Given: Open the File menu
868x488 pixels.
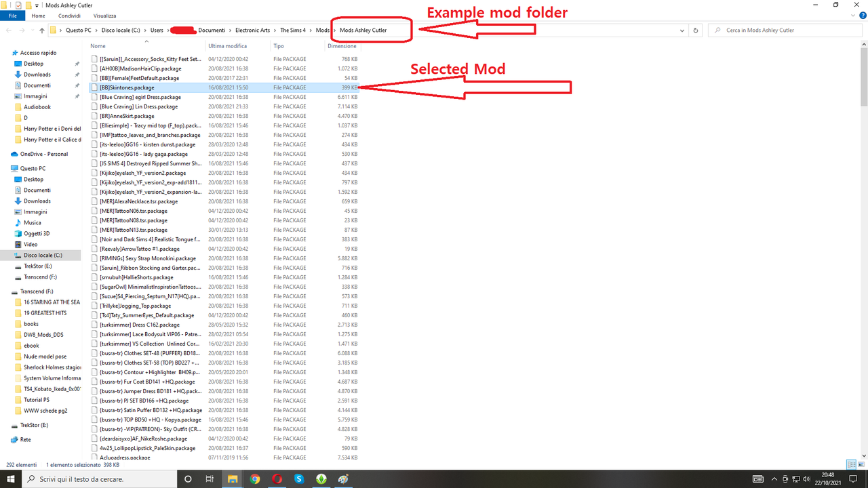Looking at the screenshot, I should [x=12, y=16].
